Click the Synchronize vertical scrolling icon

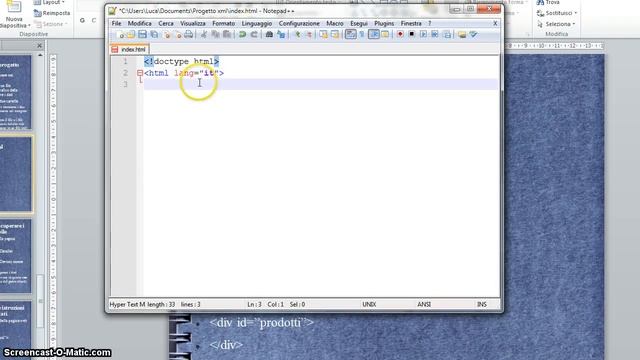(323, 35)
